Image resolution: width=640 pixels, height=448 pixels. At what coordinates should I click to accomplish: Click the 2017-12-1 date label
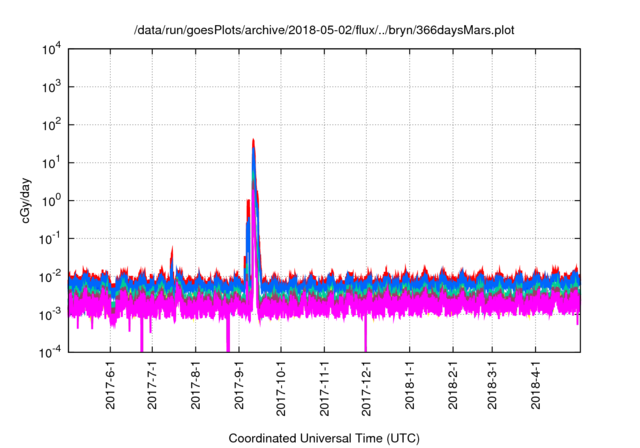click(366, 388)
